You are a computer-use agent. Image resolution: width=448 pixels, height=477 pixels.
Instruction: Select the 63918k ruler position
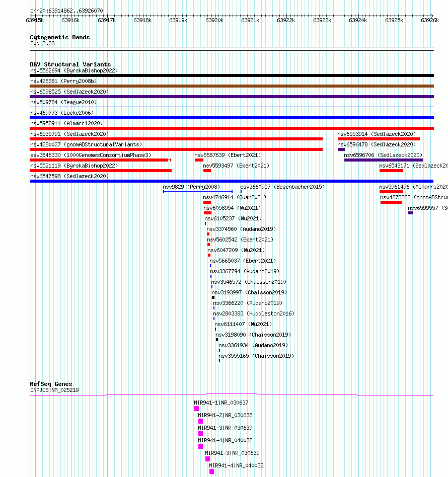point(142,21)
